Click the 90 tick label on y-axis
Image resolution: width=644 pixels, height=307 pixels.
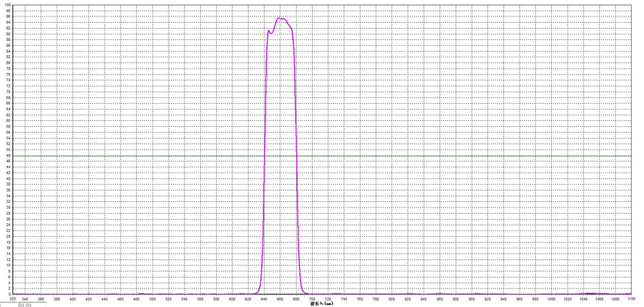coord(7,34)
